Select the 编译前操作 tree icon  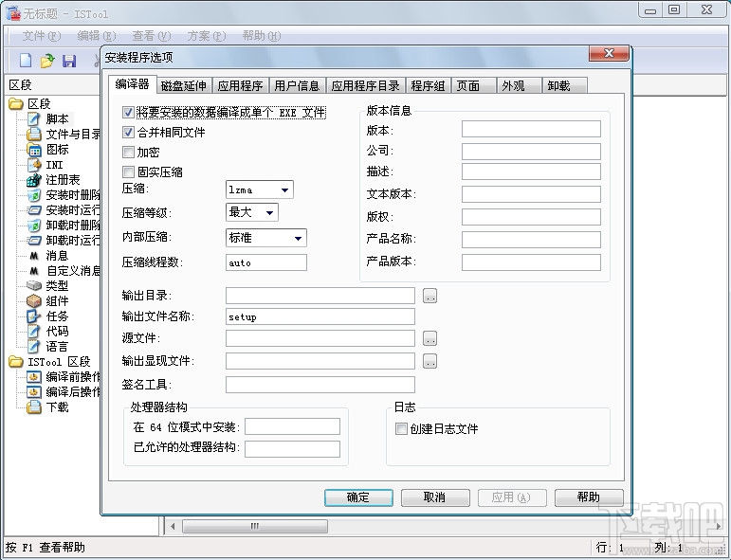(34, 377)
